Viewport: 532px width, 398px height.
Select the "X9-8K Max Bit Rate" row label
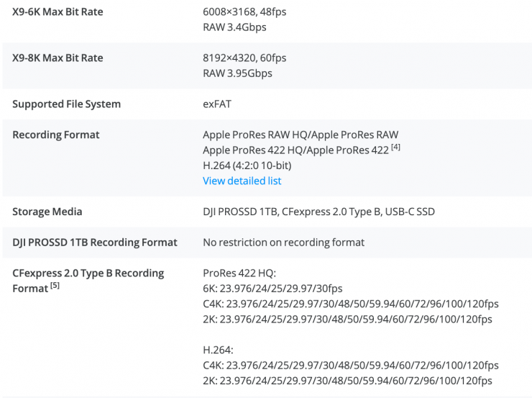(58, 58)
